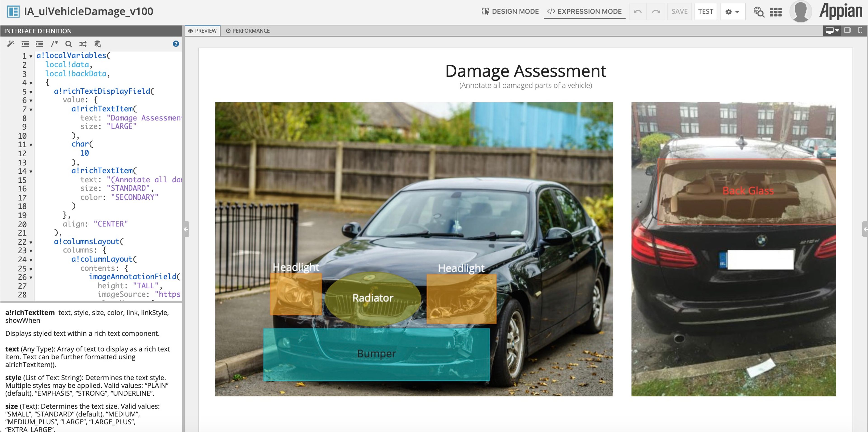Collapse code fold arrow on line 26
This screenshot has width=868, height=432.
[31, 278]
